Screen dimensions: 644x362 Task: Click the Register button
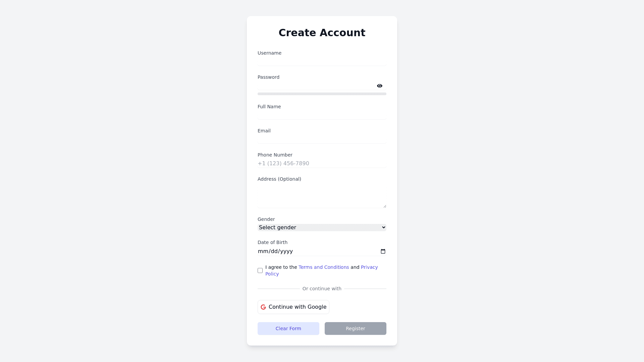(355, 328)
